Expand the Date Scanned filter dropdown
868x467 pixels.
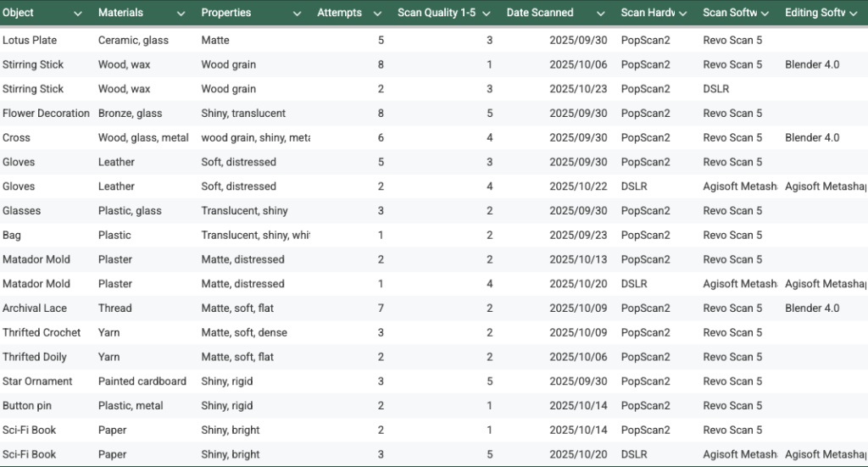click(x=600, y=14)
